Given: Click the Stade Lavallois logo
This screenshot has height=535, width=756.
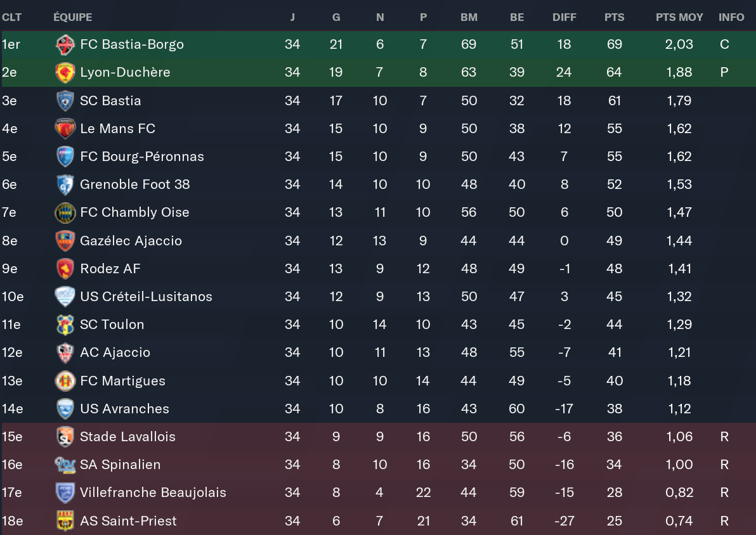Looking at the screenshot, I should 65,437.
